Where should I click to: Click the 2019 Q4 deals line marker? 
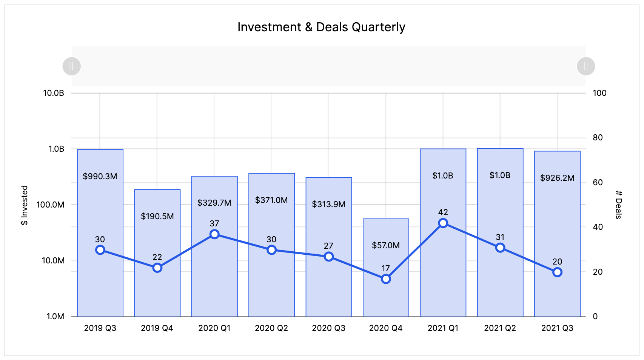pos(157,268)
